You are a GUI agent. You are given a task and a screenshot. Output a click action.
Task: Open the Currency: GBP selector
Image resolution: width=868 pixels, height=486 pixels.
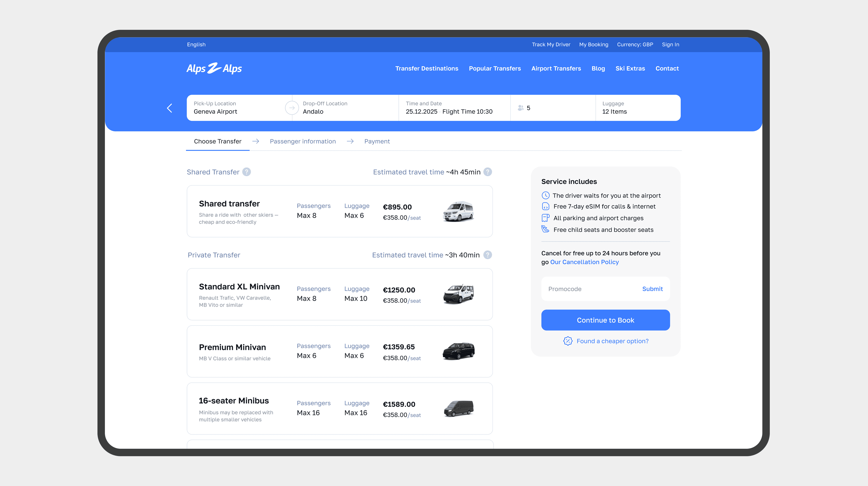[x=635, y=44]
